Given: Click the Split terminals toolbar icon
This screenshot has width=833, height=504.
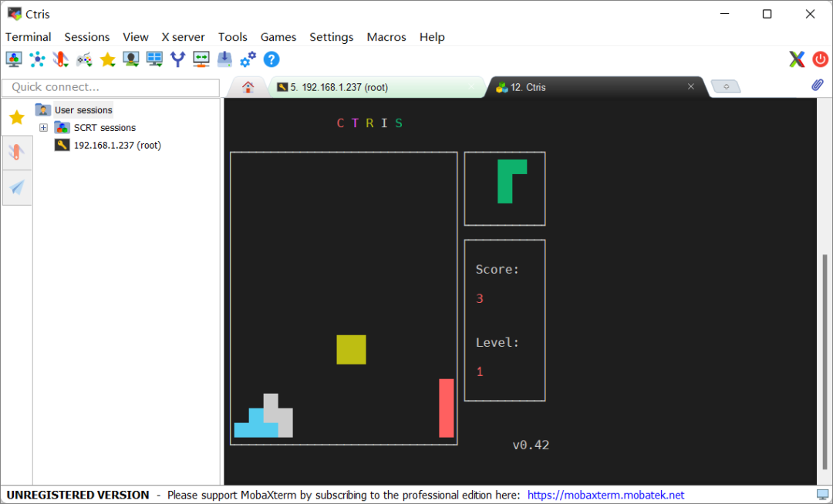Looking at the screenshot, I should point(154,59).
